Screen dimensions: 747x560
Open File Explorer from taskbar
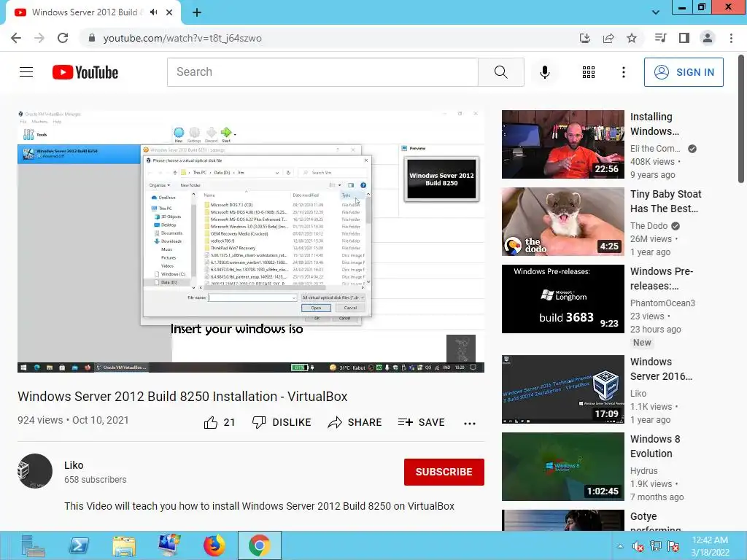(124, 545)
